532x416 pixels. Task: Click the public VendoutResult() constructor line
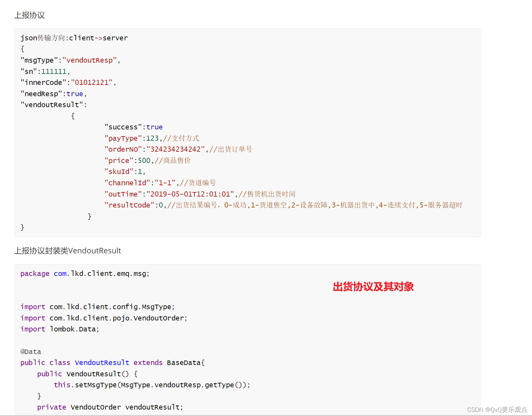tap(87, 374)
